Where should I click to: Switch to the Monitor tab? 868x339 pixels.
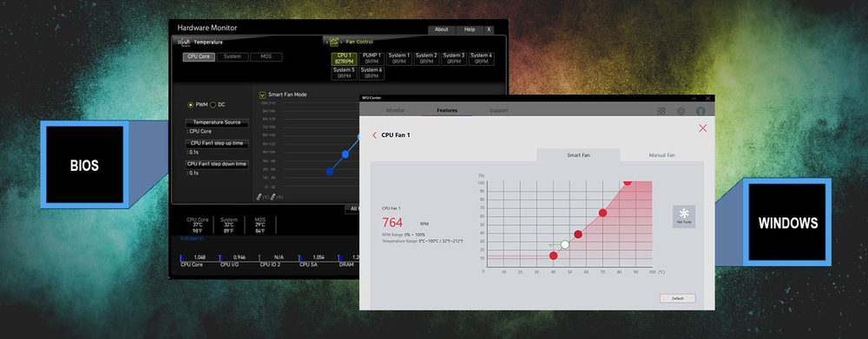click(395, 111)
